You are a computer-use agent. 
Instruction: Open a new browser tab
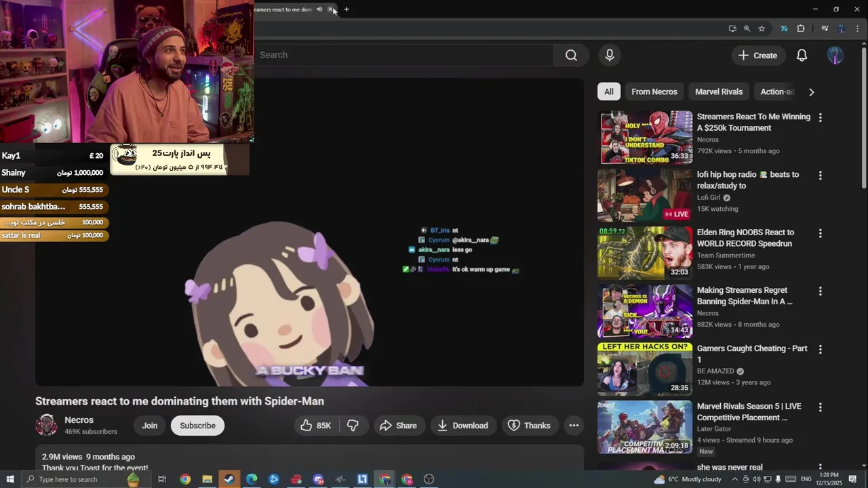point(347,9)
